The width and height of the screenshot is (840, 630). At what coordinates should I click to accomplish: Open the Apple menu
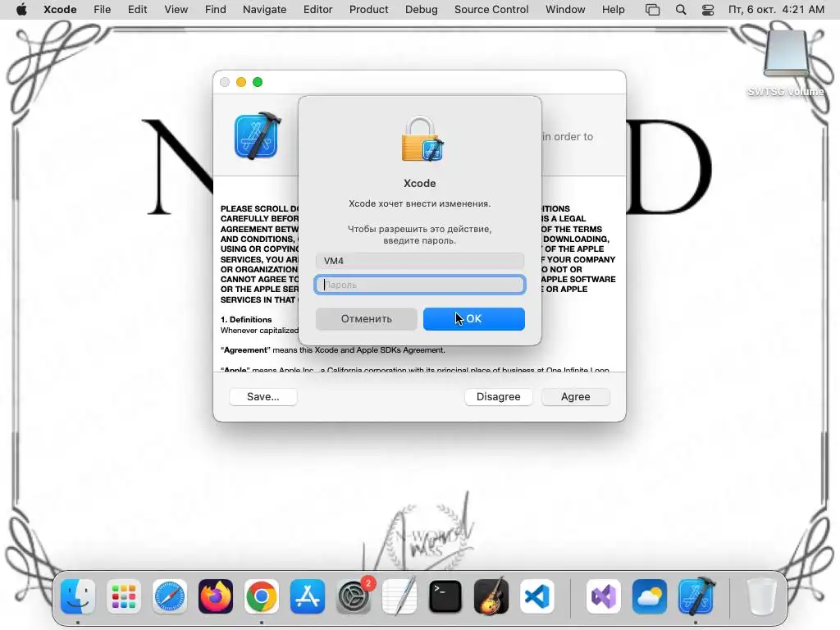(21, 10)
